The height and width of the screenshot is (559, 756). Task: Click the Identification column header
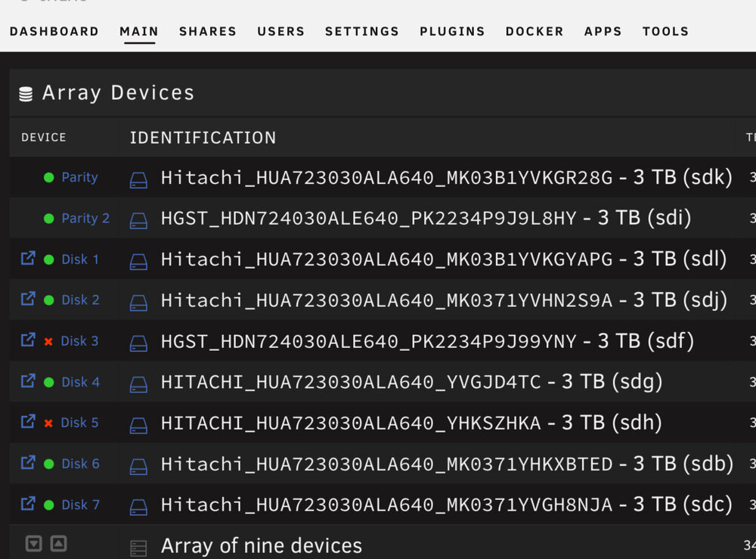click(x=203, y=138)
